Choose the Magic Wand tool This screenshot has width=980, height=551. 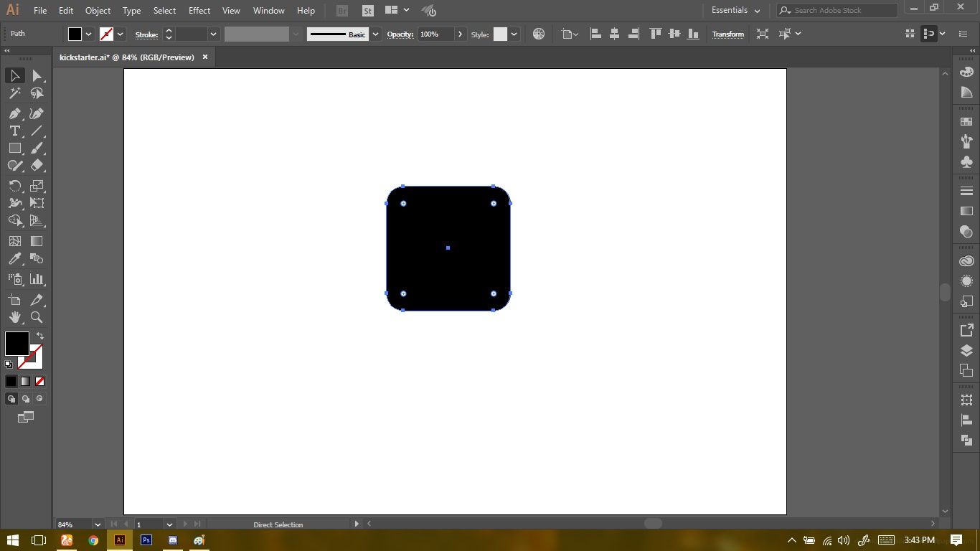[14, 93]
